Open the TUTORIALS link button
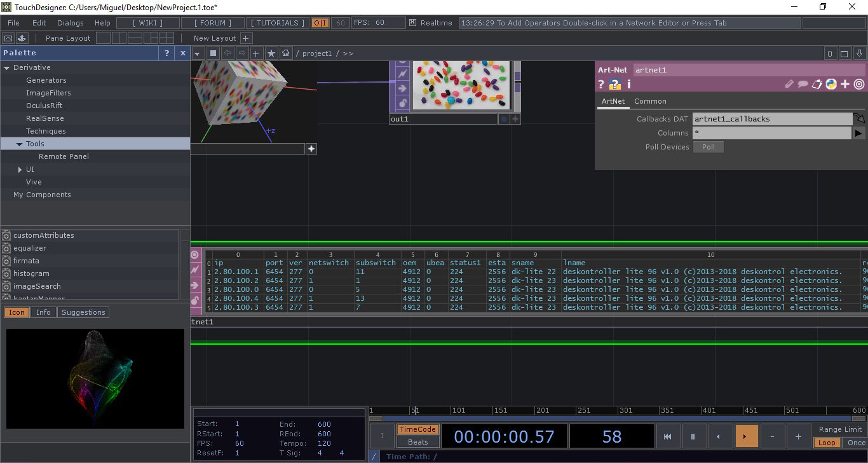868x463 pixels. (278, 22)
